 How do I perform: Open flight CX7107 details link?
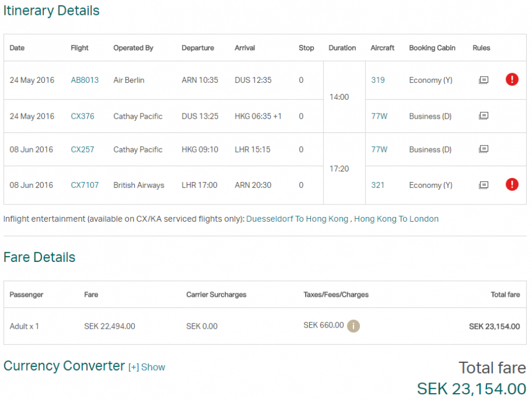(85, 185)
